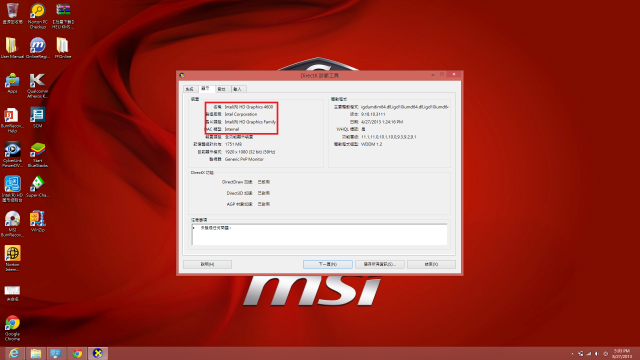Open the white thumbnail file icon below Norton
640x360 pixels.
[12, 293]
